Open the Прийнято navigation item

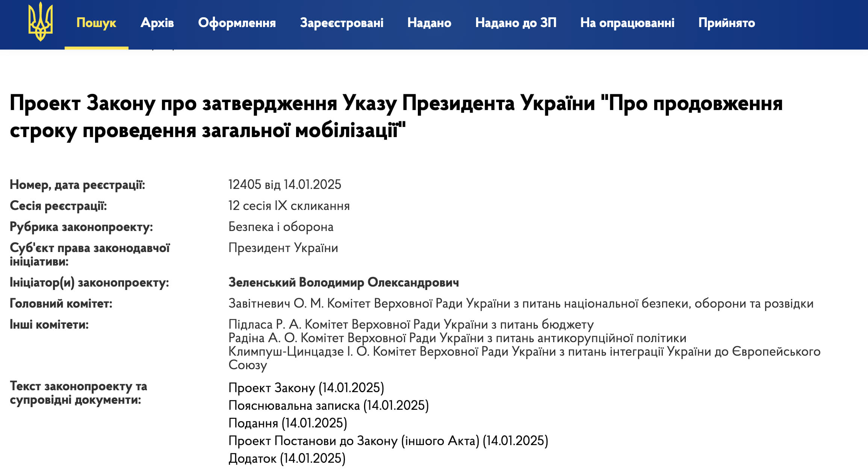(726, 23)
